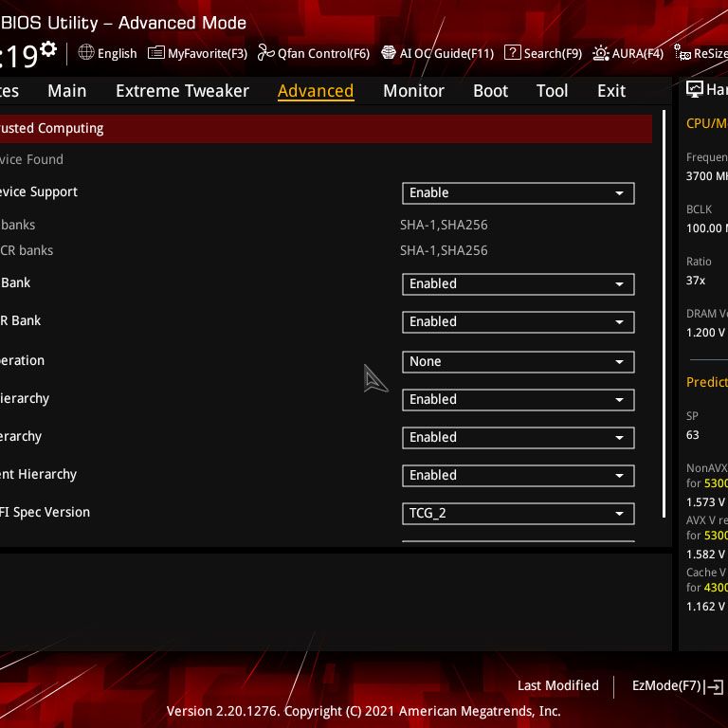Click the 1.200 V DRAM voltage value
The width and height of the screenshot is (728, 728).
point(705,333)
